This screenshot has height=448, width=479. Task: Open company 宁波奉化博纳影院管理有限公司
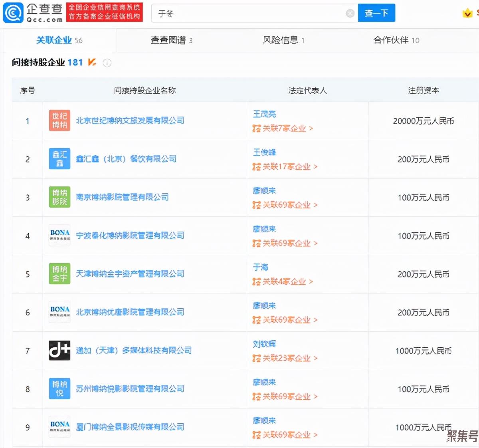[x=130, y=236]
